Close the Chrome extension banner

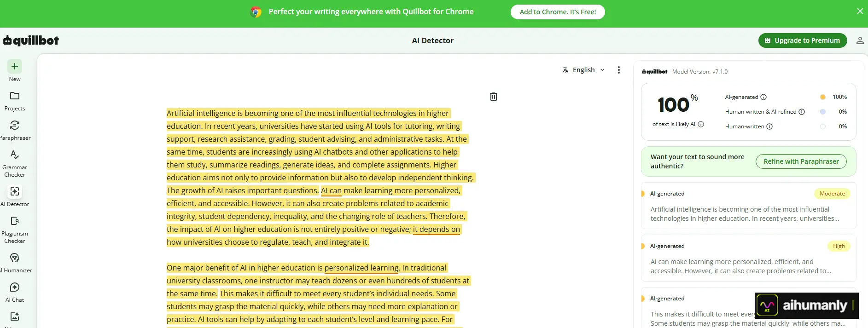[x=860, y=11]
